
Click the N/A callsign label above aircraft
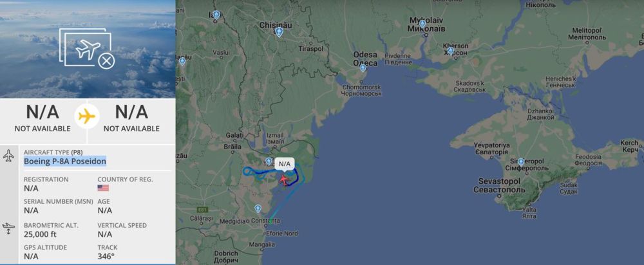click(285, 164)
